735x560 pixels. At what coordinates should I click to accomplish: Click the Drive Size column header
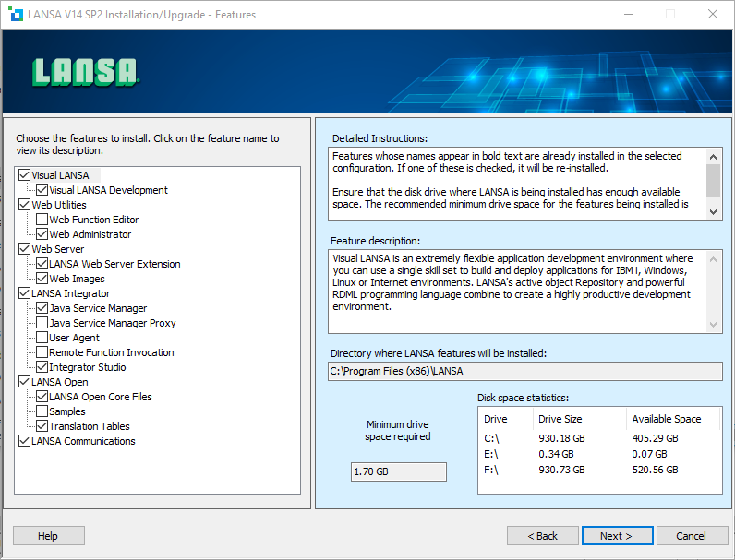click(x=579, y=419)
